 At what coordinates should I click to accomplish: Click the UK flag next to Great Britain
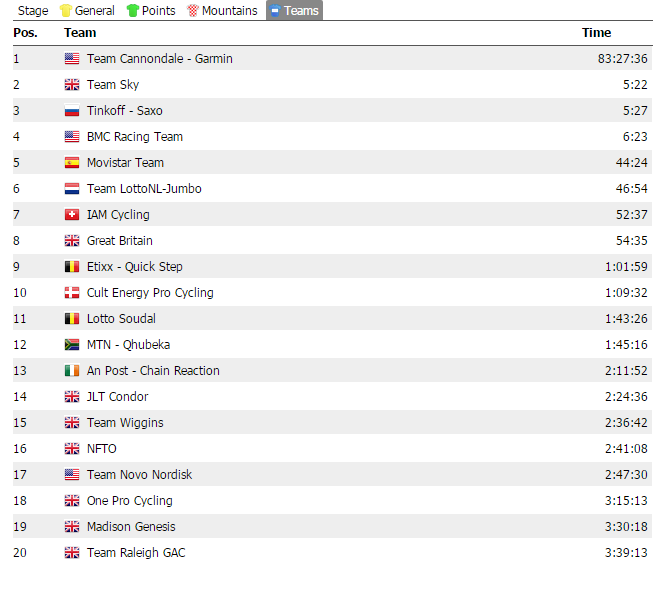[72, 240]
